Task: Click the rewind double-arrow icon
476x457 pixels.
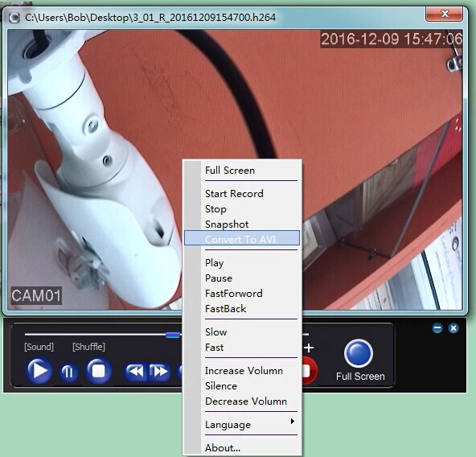Action: click(x=135, y=372)
